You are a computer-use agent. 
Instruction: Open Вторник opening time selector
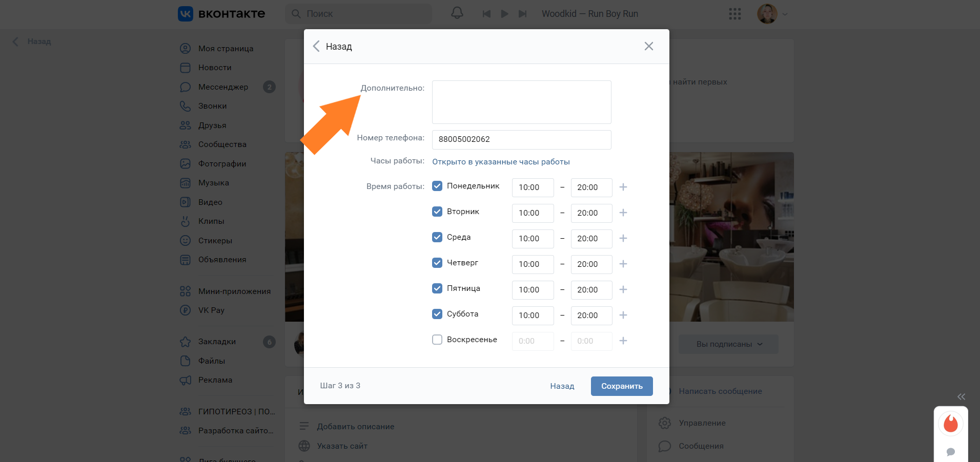pyautogui.click(x=533, y=213)
